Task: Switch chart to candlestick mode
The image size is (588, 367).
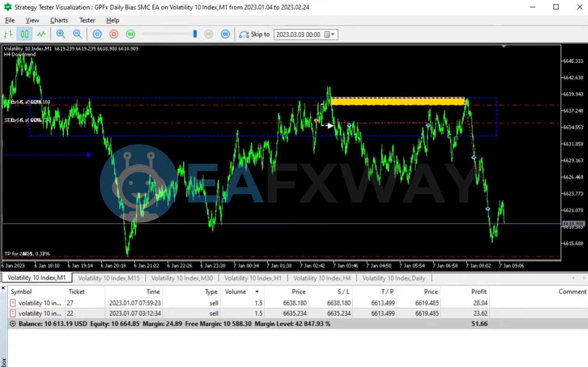Action: (x=25, y=34)
